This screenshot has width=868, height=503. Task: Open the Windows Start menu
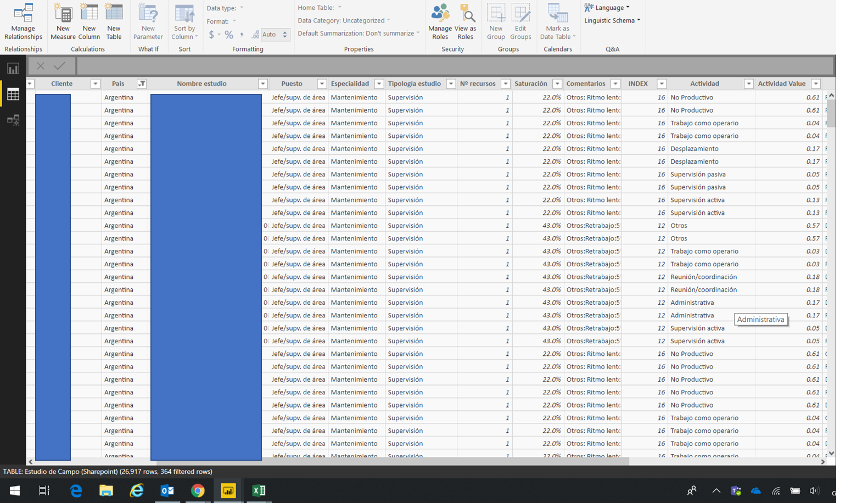(15, 490)
